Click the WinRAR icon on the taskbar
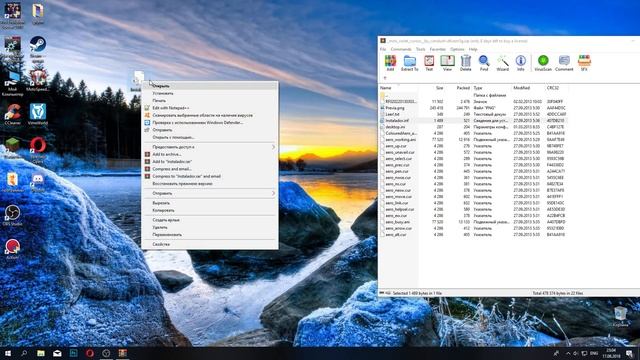Screen dimensions: 640x360 [x=122, y=353]
